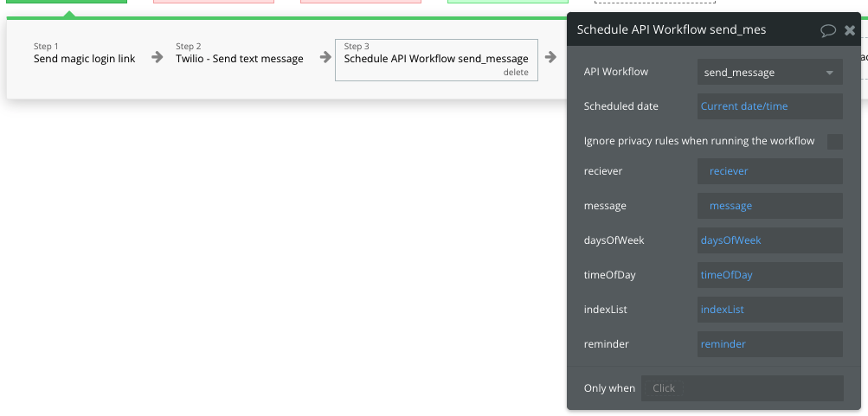Close the Schedule API Workflow panel
This screenshot has height=416, width=868.
[850, 30]
